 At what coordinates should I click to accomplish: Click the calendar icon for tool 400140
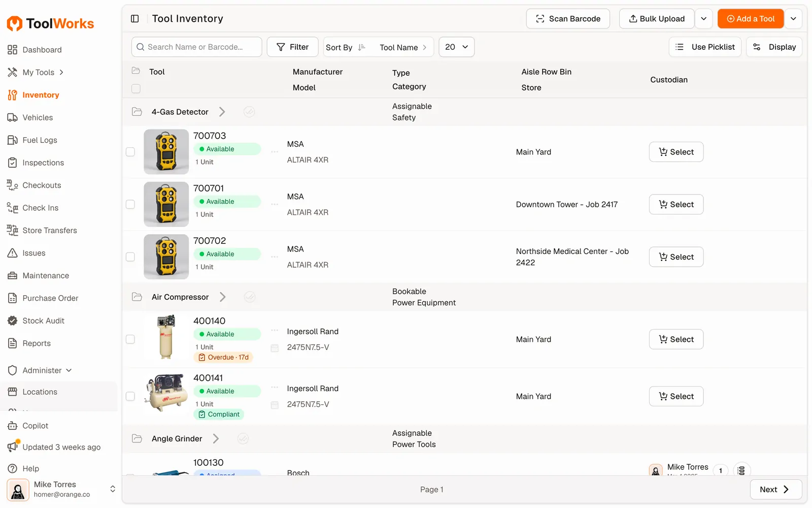click(275, 348)
